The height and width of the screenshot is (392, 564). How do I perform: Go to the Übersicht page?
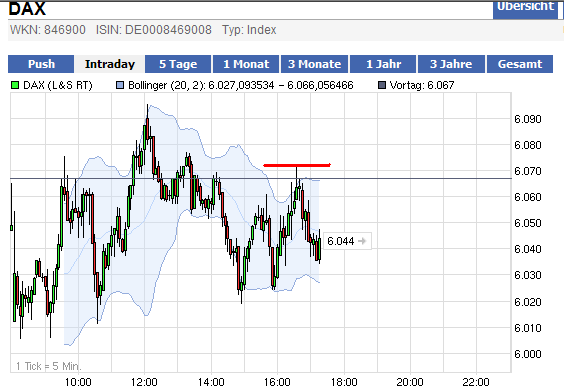[x=525, y=9]
